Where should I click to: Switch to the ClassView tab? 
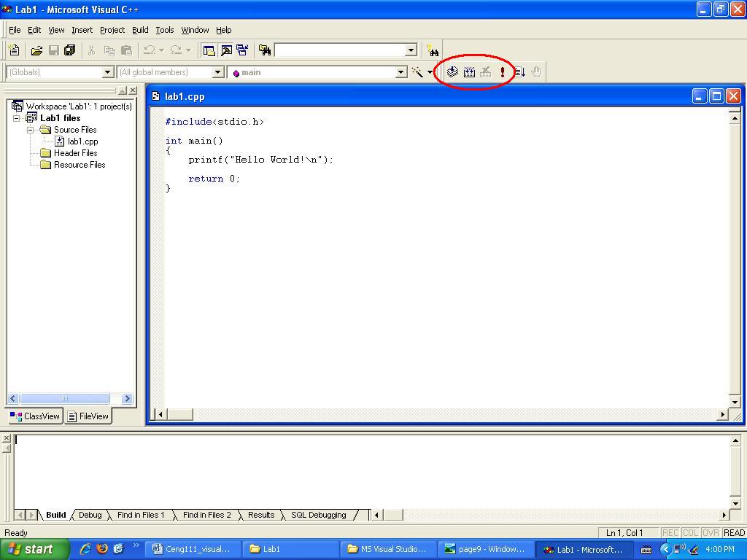[35, 416]
